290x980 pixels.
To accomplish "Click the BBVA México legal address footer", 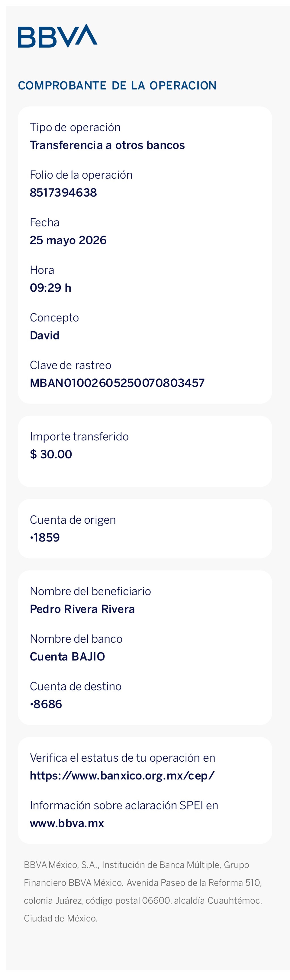I will 143,892.
